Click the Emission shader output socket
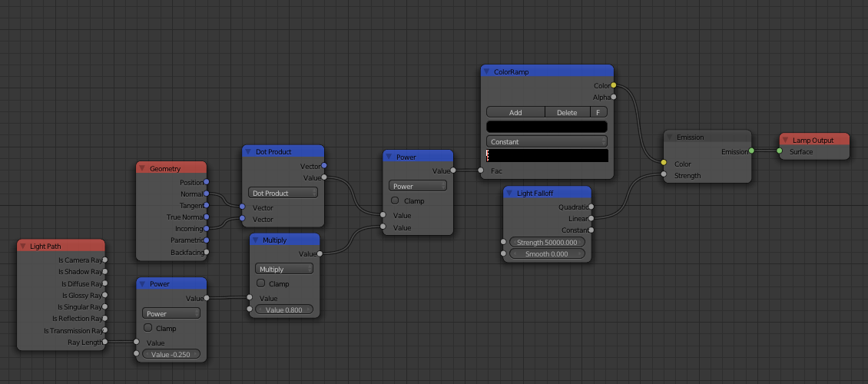868x384 pixels. tap(751, 151)
